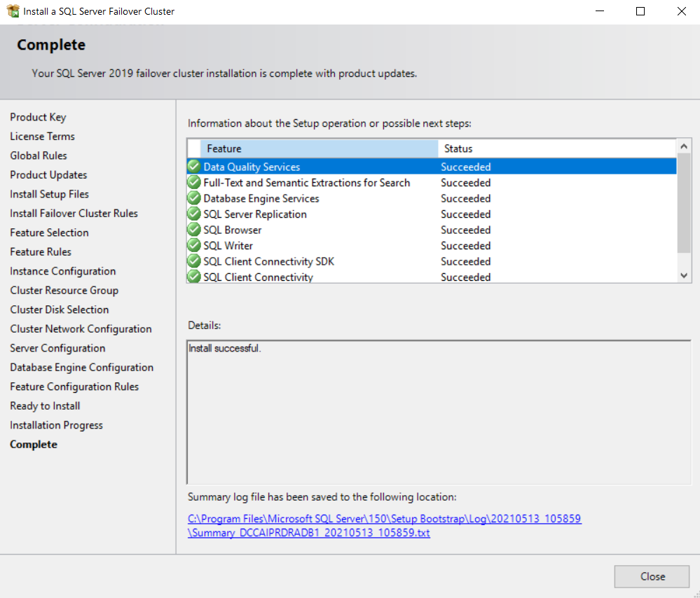Click the Server Configuration step
Image resolution: width=700 pixels, height=598 pixels.
click(57, 347)
